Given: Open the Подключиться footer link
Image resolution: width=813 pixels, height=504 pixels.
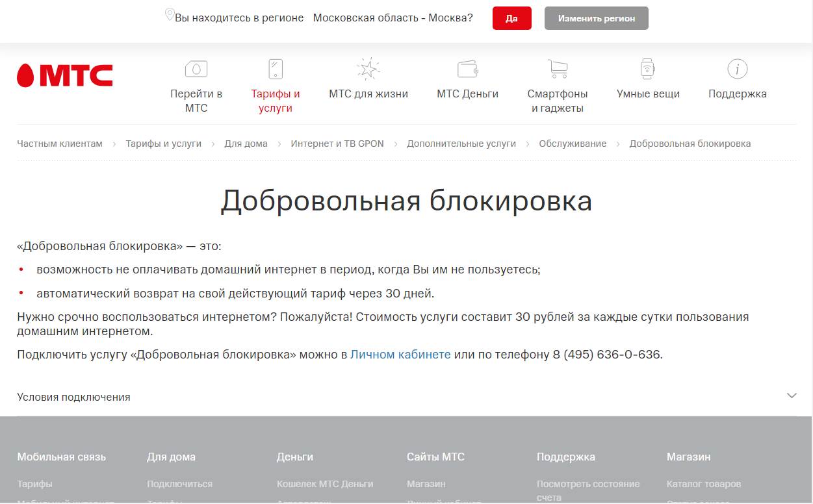Looking at the screenshot, I should pyautogui.click(x=179, y=484).
